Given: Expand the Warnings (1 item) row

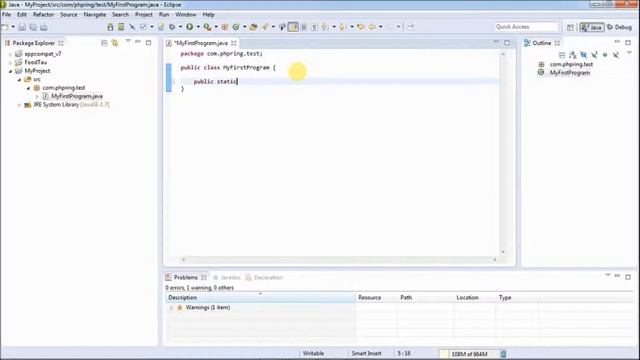Looking at the screenshot, I should (171, 308).
